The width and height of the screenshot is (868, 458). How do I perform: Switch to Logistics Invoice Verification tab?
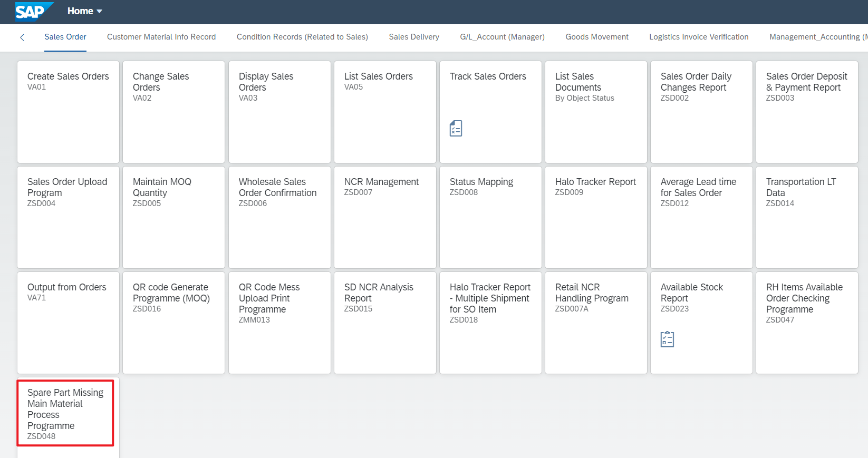[x=699, y=37]
